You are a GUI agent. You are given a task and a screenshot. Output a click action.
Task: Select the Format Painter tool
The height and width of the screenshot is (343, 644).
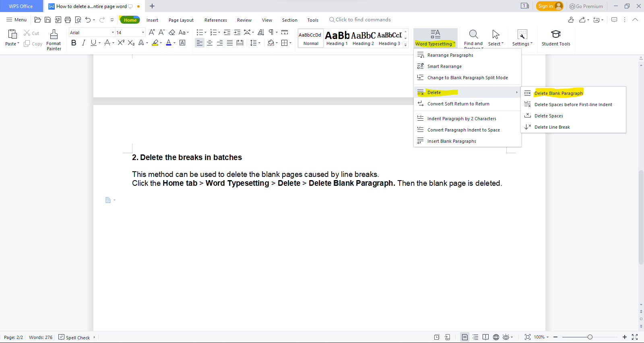54,39
